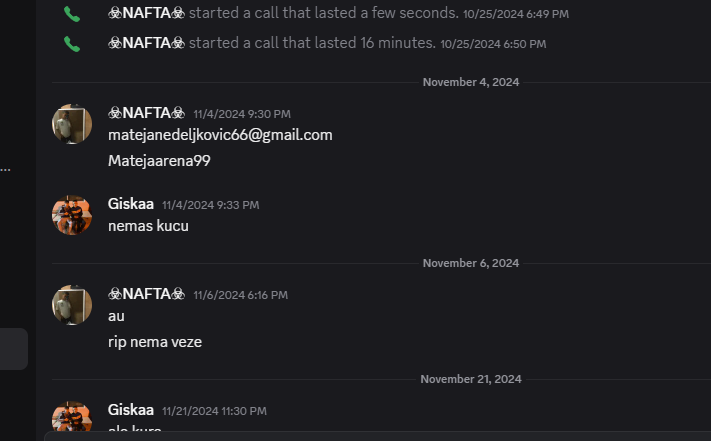Click NAFTA username above the 'au' message

(x=146, y=294)
